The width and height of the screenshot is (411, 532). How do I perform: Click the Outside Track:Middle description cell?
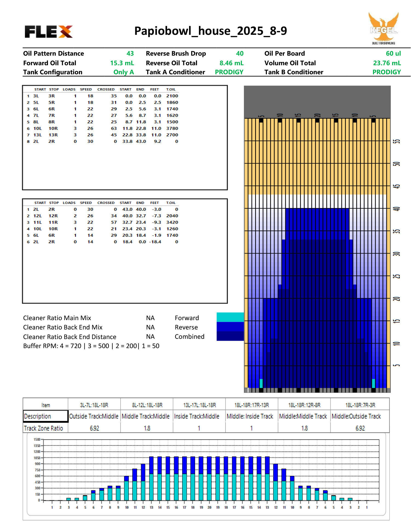[x=94, y=416]
